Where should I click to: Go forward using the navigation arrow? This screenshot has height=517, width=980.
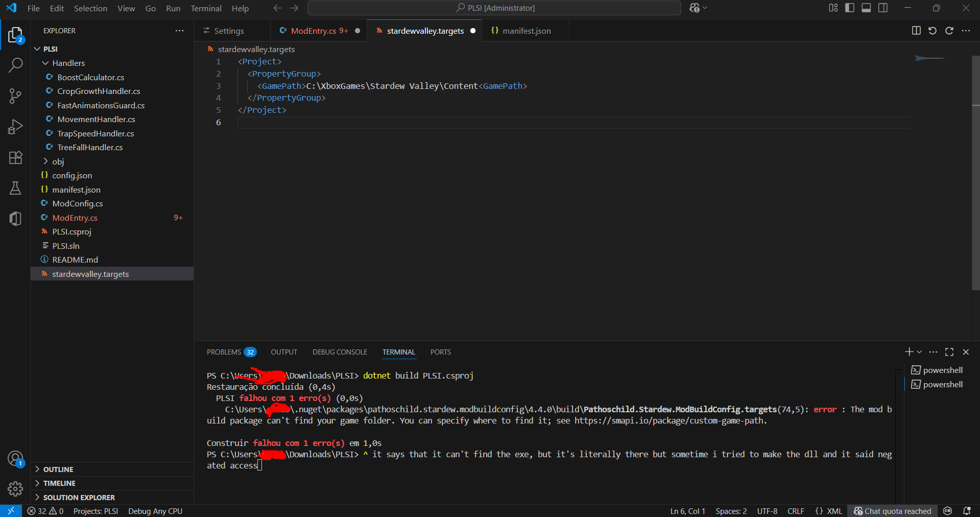tap(294, 8)
